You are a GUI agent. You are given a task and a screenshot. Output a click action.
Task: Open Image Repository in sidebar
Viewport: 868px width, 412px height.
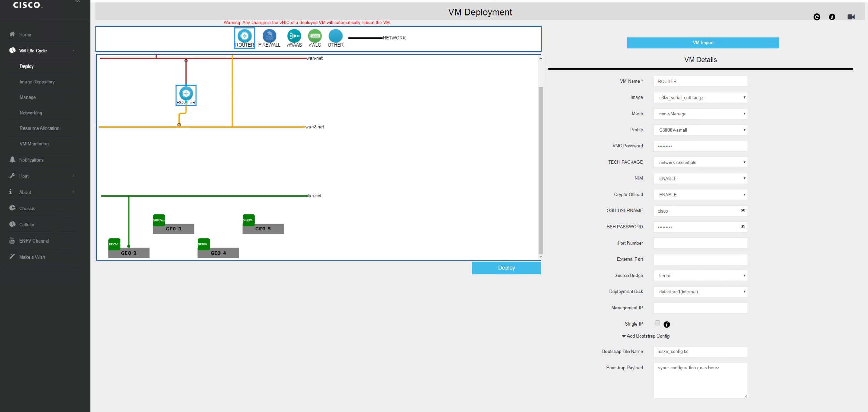pyautogui.click(x=37, y=82)
